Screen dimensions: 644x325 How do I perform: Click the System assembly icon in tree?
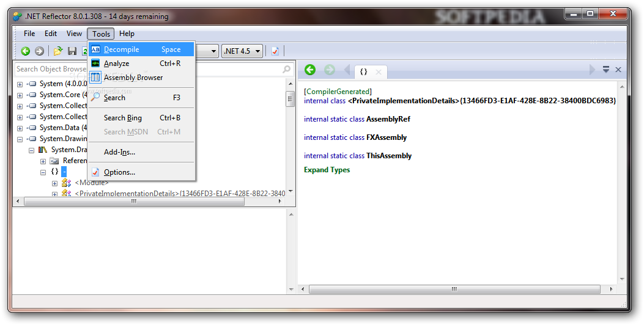32,84
